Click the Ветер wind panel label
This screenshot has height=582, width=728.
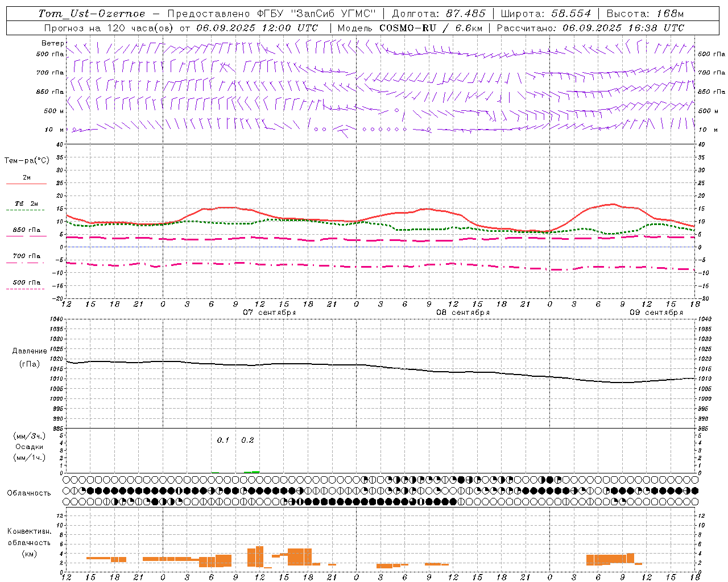tap(52, 43)
